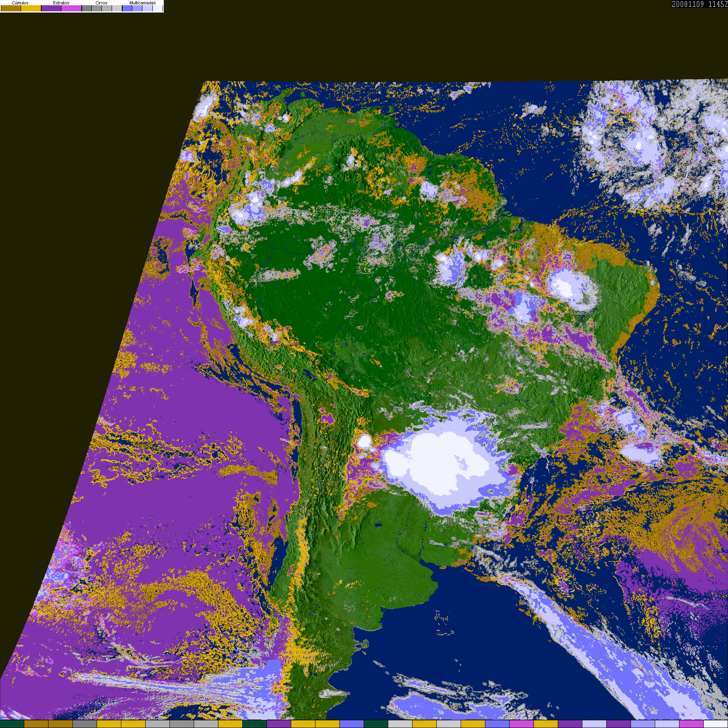
Task: Pick the lightest gray Cirros legend swatch
Action: click(x=117, y=8)
